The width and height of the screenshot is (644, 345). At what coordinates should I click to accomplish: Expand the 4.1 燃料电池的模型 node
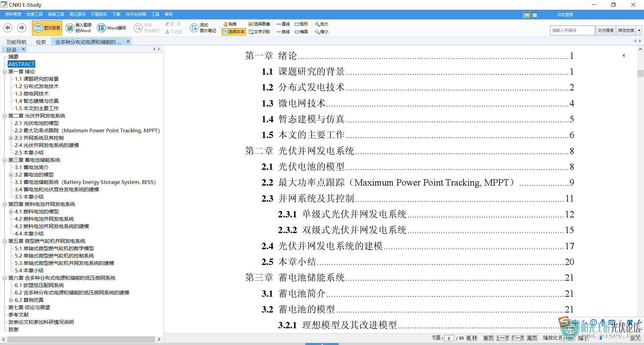(x=11, y=212)
